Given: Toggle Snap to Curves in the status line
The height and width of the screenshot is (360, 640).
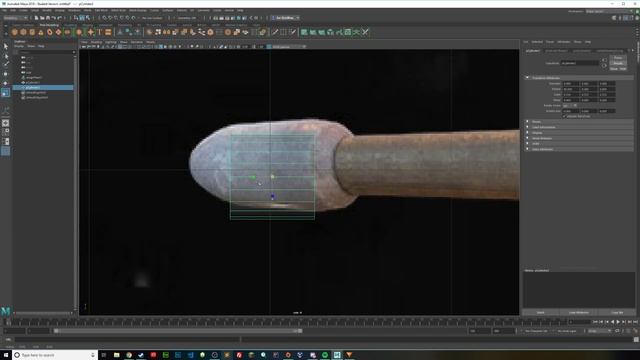Looking at the screenshot, I should click(111, 18).
